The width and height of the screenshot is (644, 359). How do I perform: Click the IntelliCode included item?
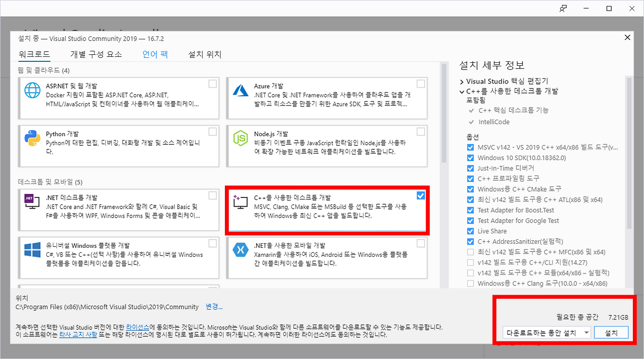[494, 122]
